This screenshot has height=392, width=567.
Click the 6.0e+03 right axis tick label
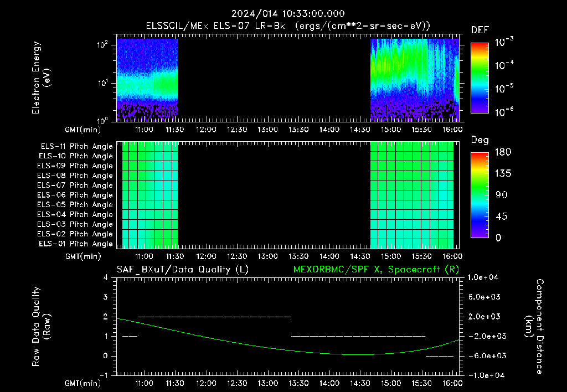tap(484, 297)
